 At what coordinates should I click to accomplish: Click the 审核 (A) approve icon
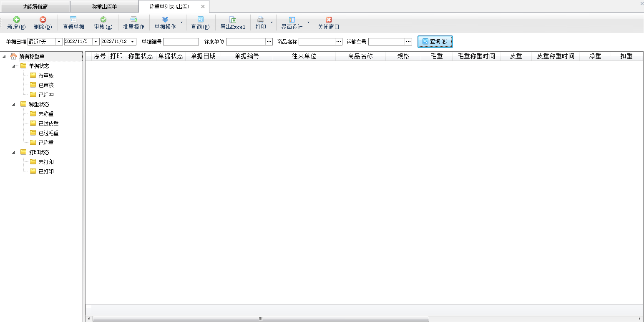click(103, 20)
